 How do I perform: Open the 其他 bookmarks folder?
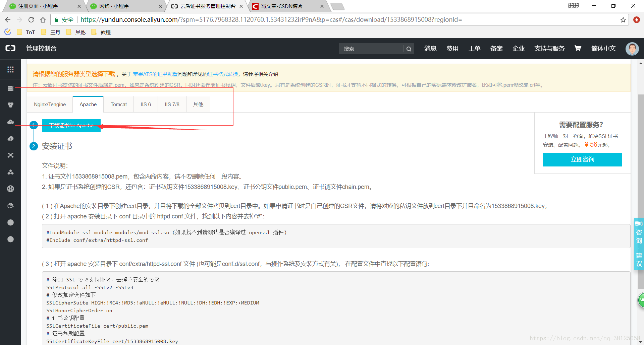(76, 32)
